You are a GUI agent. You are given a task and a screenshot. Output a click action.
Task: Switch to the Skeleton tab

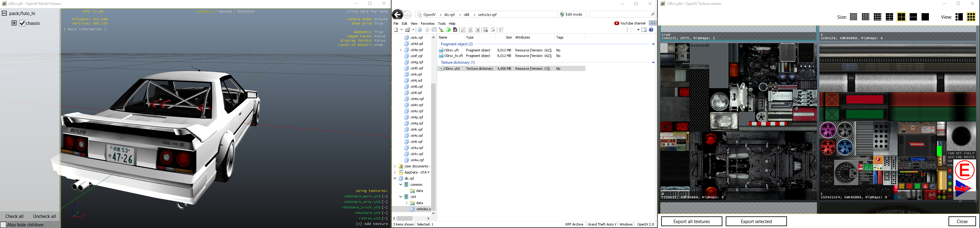tap(246, 11)
